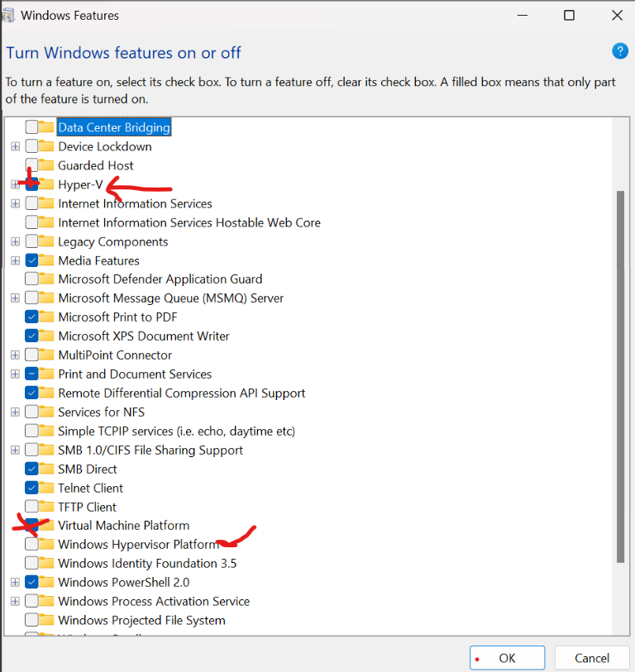Toggle Print and Document Services checkbox
This screenshot has width=635, height=672.
[31, 374]
